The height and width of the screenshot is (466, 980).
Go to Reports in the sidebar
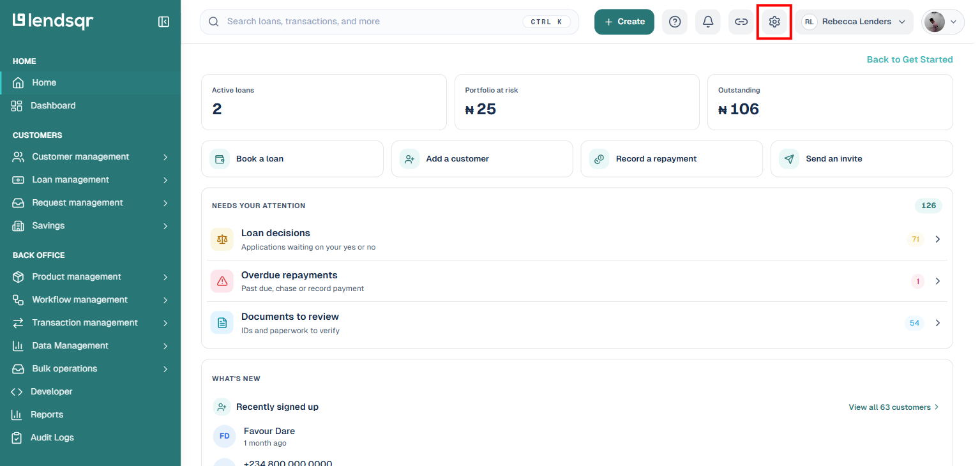[91, 415]
